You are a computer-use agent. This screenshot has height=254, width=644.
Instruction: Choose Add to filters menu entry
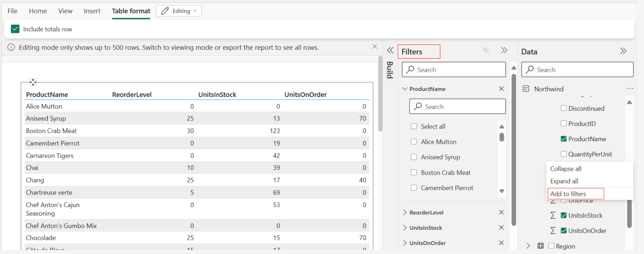coord(568,194)
